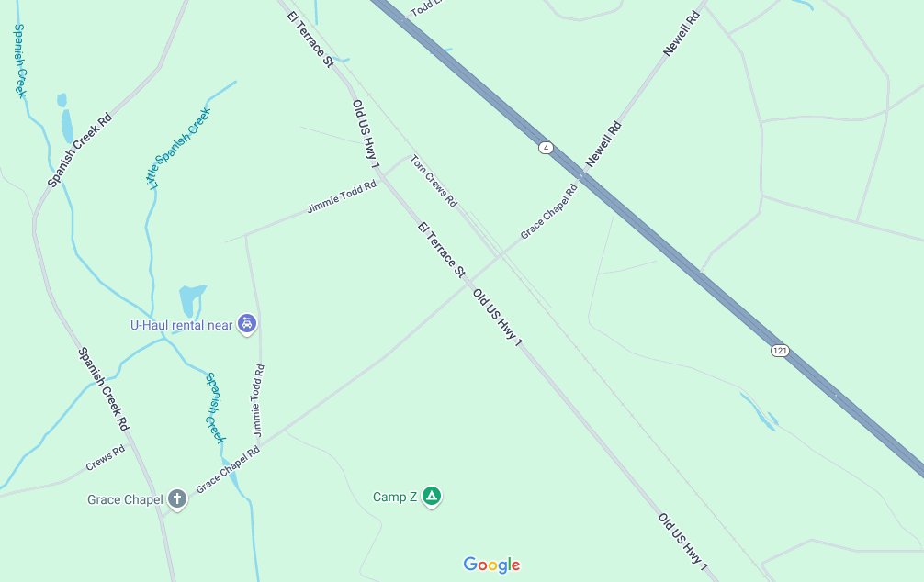The width and height of the screenshot is (924, 582).
Task: Click the Jimmie Todd Rd horizontal label
Action: point(342,196)
